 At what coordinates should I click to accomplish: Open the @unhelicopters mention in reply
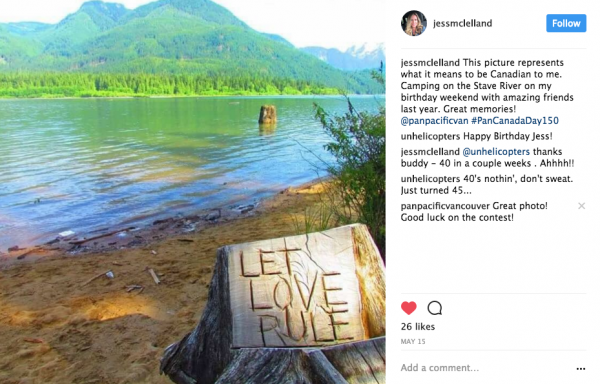pos(496,152)
